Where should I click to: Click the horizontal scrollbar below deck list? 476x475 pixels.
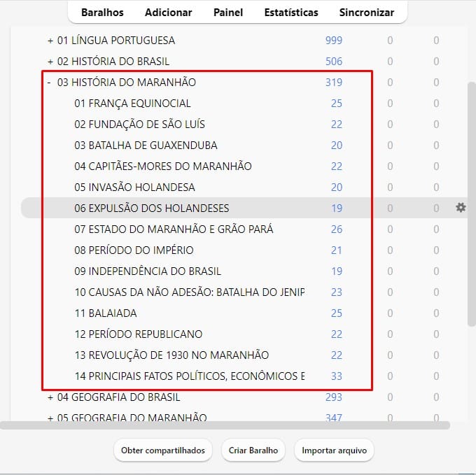pyautogui.click(x=225, y=425)
